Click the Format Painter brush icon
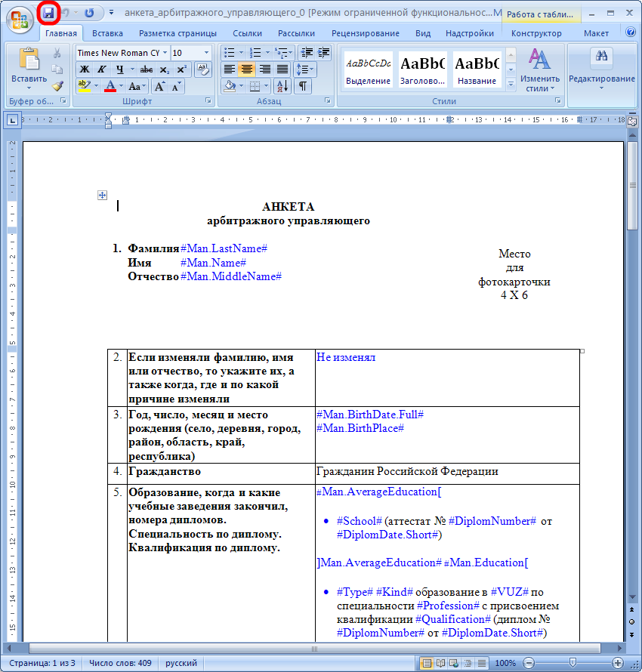This screenshot has width=642, height=672. click(x=57, y=85)
